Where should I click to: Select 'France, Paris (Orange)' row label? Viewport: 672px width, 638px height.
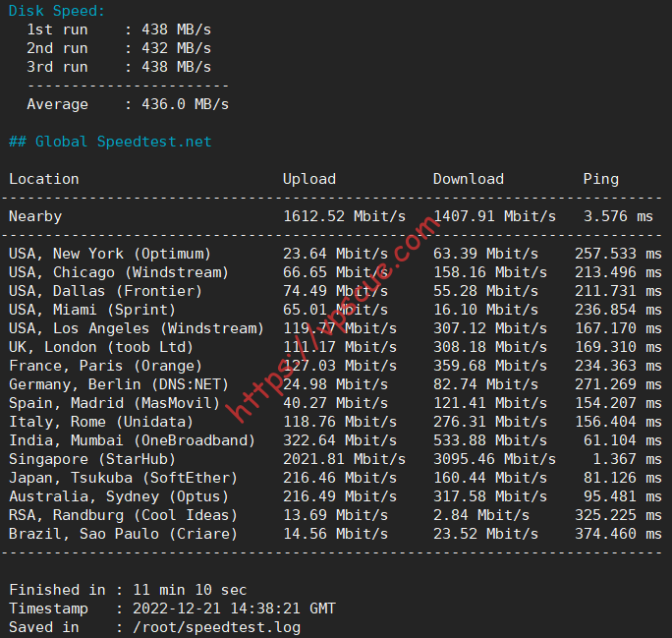click(x=105, y=366)
